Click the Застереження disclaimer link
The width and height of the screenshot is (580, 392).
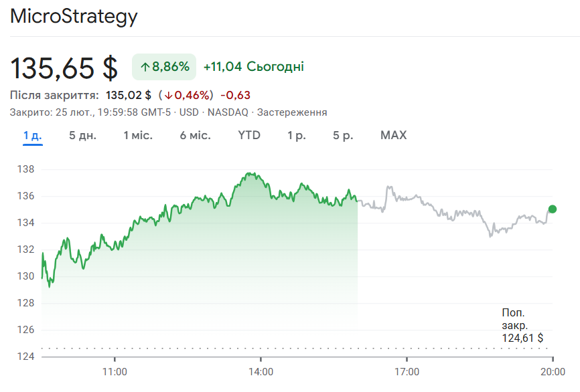292,112
